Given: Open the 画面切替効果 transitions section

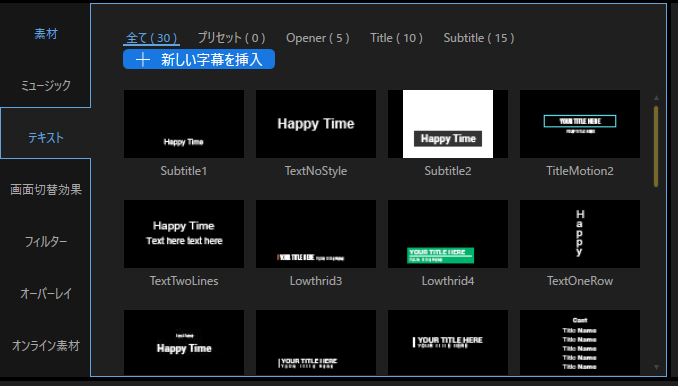Looking at the screenshot, I should [x=46, y=189].
